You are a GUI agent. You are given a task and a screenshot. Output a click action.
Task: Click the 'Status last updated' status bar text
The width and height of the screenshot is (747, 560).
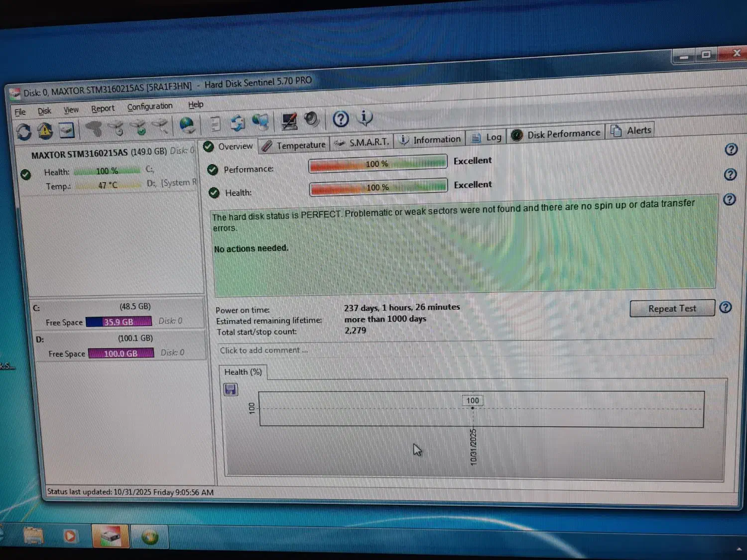click(x=130, y=492)
